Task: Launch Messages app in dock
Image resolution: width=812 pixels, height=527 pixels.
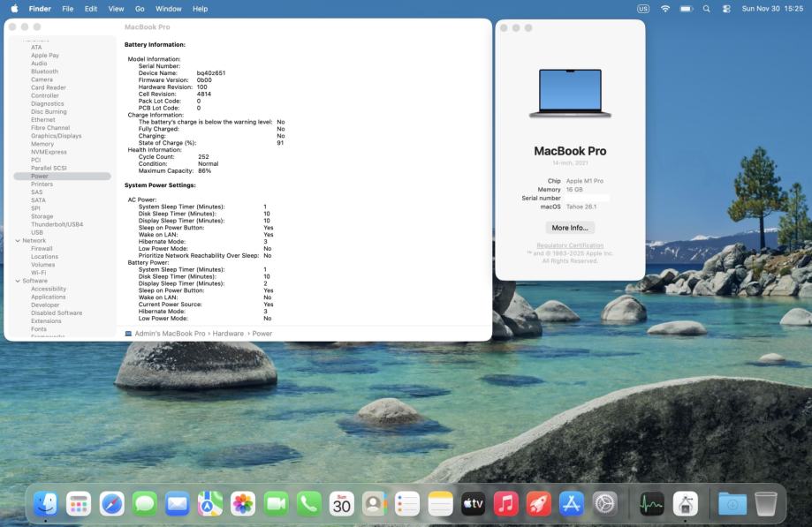Action: click(x=145, y=503)
